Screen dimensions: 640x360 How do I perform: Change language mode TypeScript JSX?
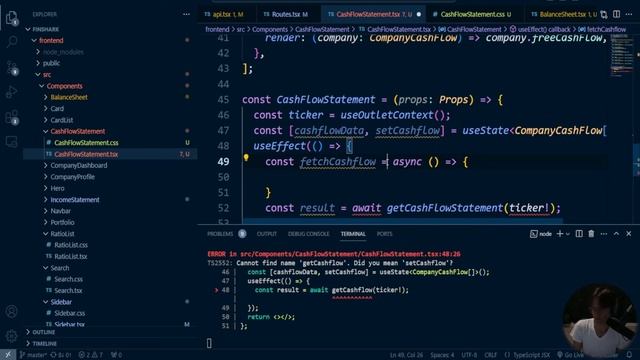pyautogui.click(x=531, y=355)
